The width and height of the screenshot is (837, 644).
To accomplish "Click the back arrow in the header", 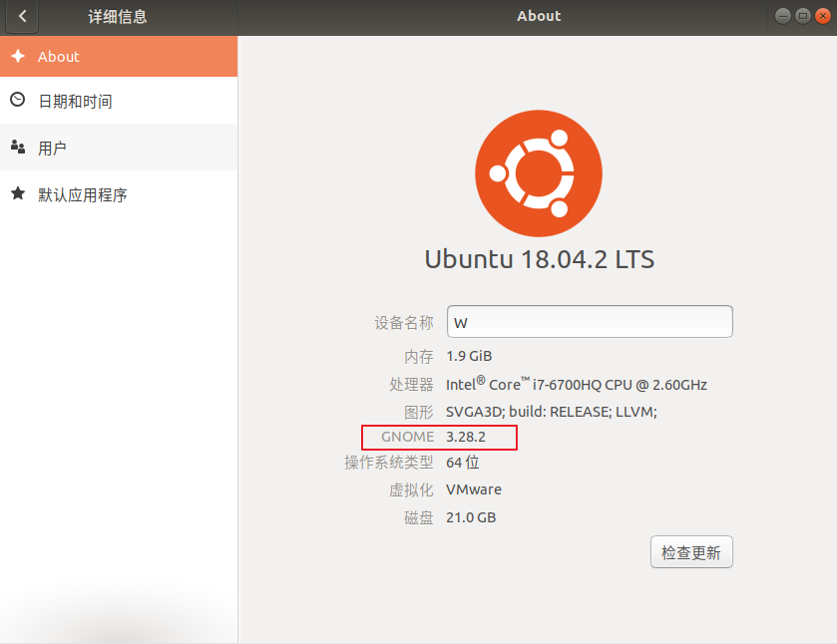I will (22, 16).
